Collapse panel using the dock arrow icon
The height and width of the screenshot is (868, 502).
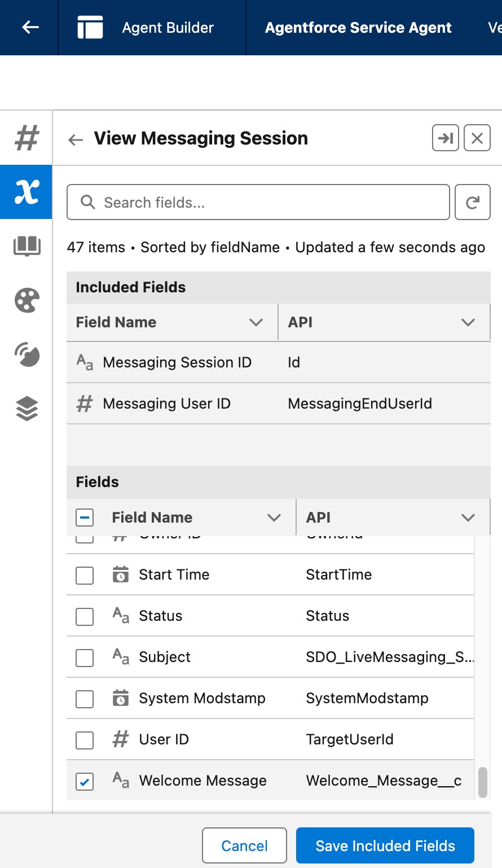pyautogui.click(x=446, y=138)
